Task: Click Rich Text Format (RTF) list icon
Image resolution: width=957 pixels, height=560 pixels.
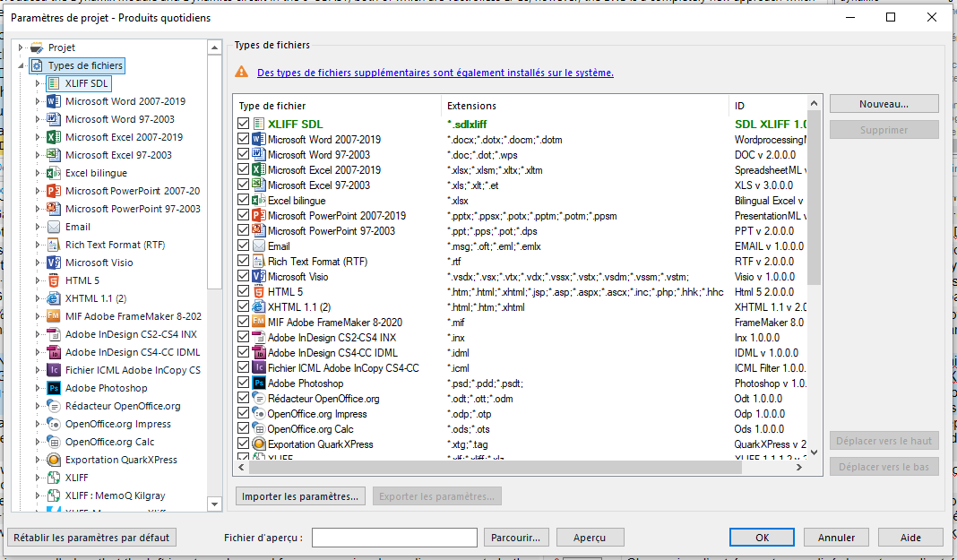Action: (x=259, y=261)
